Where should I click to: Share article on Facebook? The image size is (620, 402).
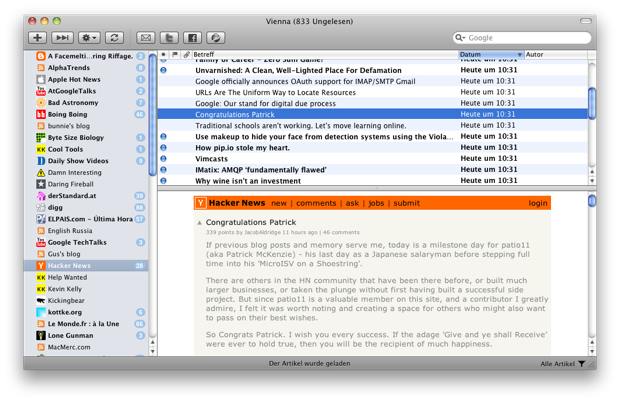pyautogui.click(x=193, y=38)
